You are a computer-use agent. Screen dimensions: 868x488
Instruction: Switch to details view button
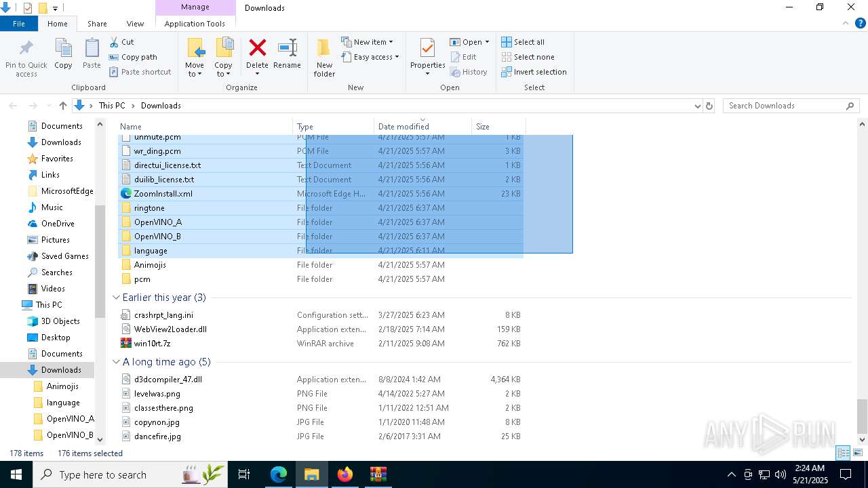[x=844, y=453]
